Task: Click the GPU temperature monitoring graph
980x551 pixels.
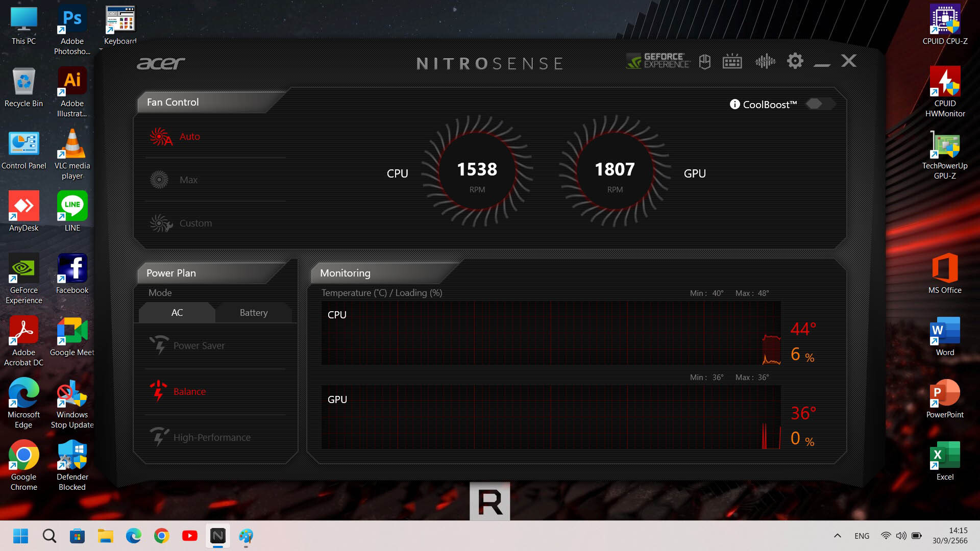Action: (x=550, y=417)
